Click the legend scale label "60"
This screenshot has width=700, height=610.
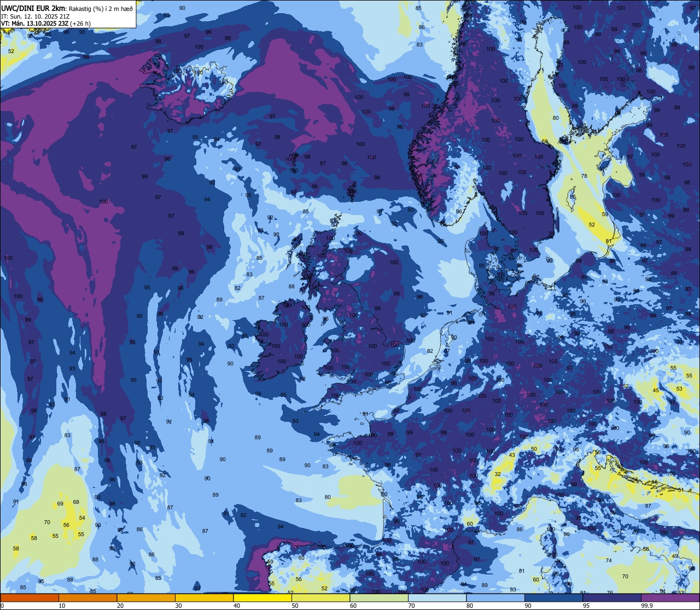coord(353,606)
